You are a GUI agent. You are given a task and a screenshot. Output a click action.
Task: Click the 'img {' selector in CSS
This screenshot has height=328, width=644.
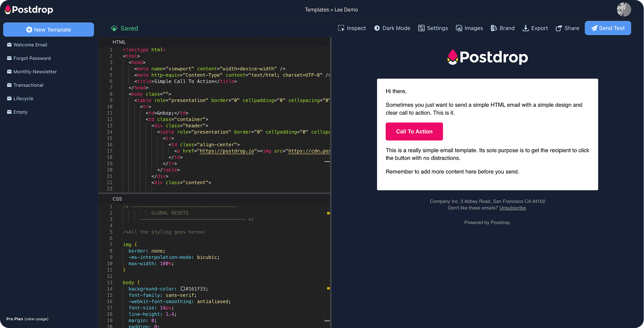pos(130,244)
